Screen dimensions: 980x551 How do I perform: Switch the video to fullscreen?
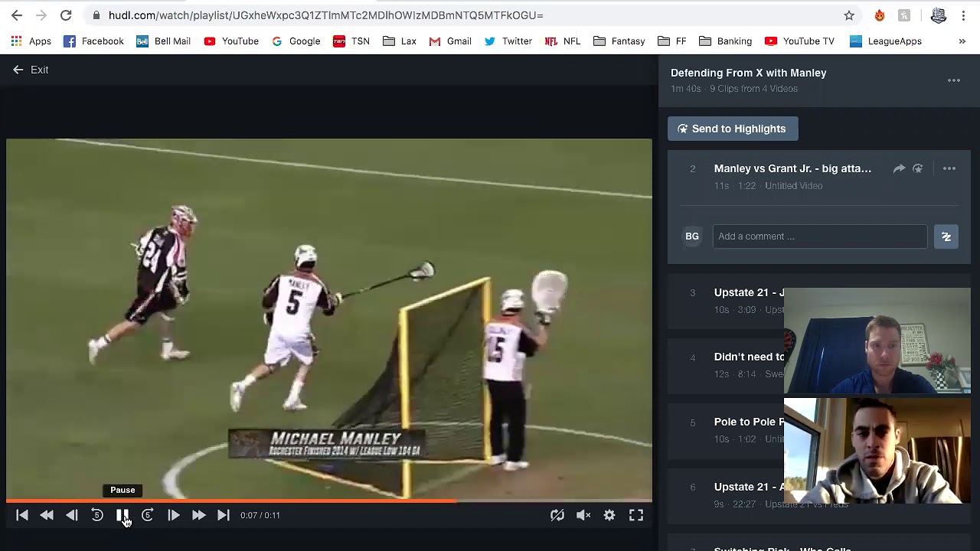pos(636,515)
